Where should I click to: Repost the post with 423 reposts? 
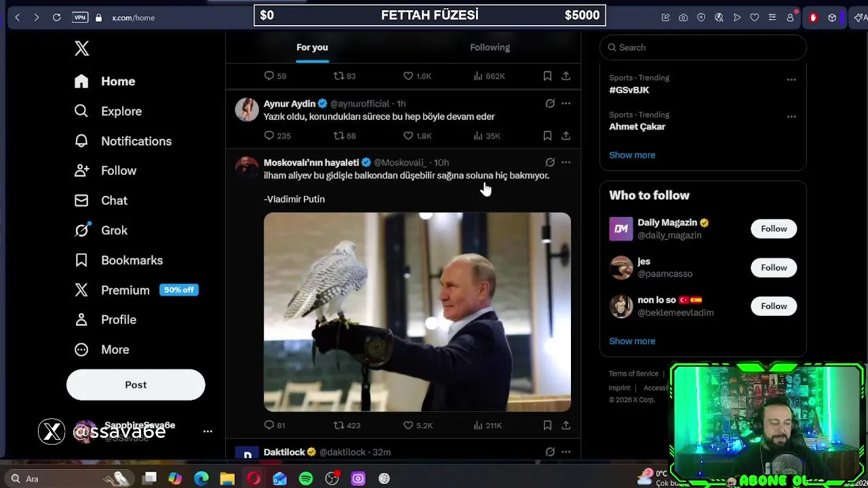(347, 425)
